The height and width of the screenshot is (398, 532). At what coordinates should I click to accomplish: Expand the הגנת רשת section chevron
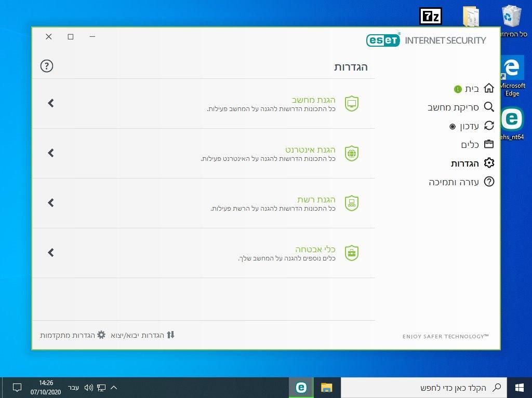pos(51,203)
